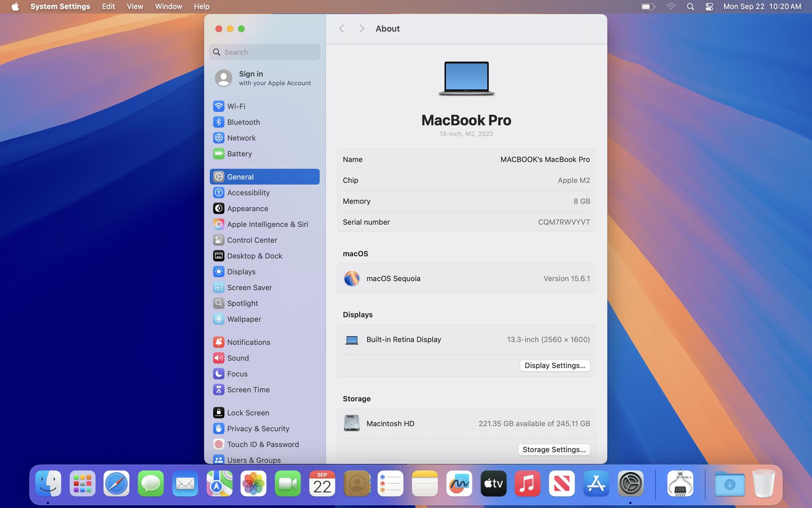Open Desktop & Dock settings
Viewport: 812px width, 508px height.
click(x=265, y=256)
